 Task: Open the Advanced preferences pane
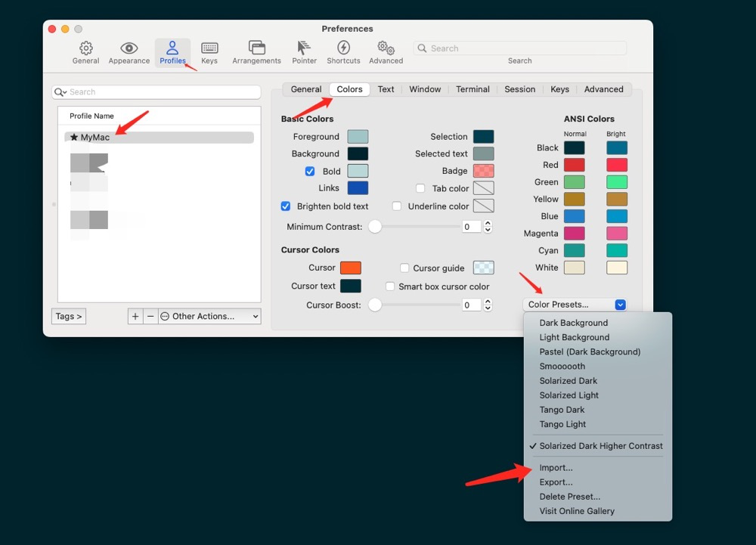[386, 51]
